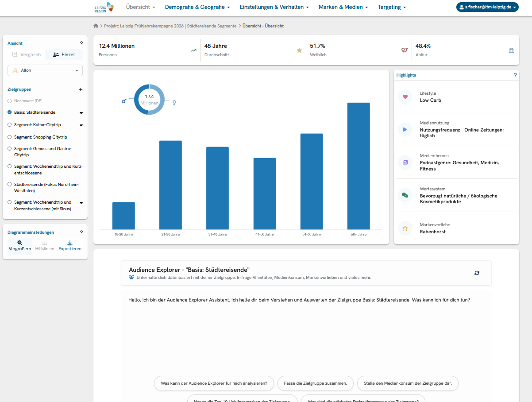This screenshot has height=402, width=532.
Task: Open the Allon dropdown selector
Action: click(45, 70)
